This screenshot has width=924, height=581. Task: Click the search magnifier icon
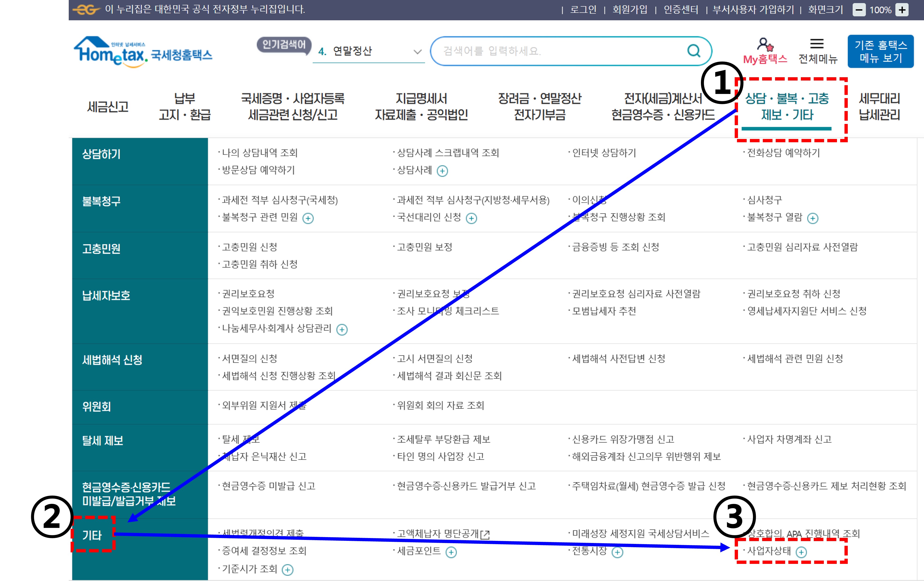[693, 51]
